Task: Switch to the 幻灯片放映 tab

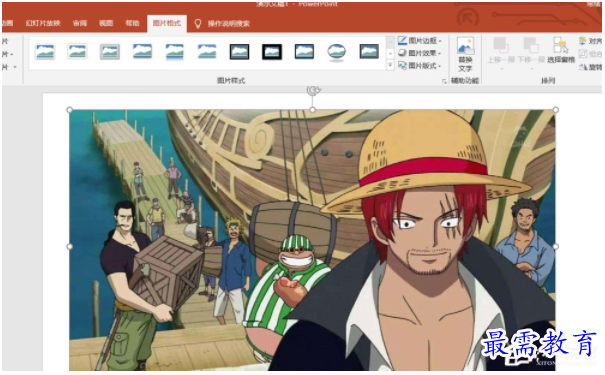Action: (x=43, y=23)
